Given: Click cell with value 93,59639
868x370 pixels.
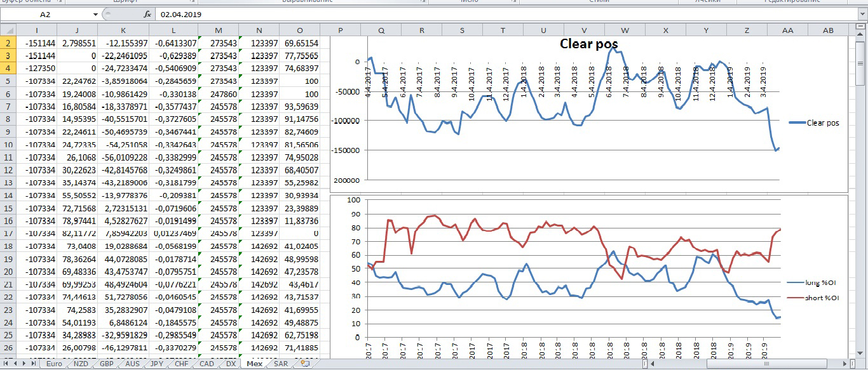Looking at the screenshot, I should 299,107.
